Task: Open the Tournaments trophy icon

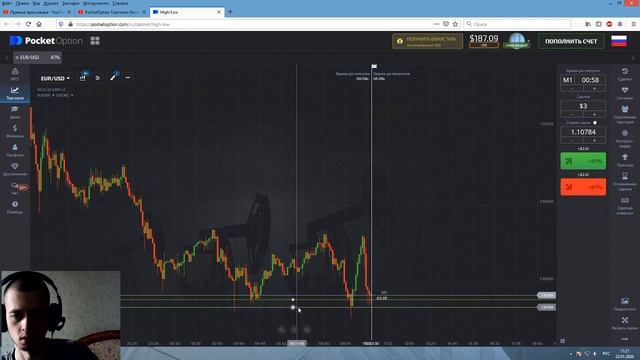Action: pyautogui.click(x=624, y=160)
